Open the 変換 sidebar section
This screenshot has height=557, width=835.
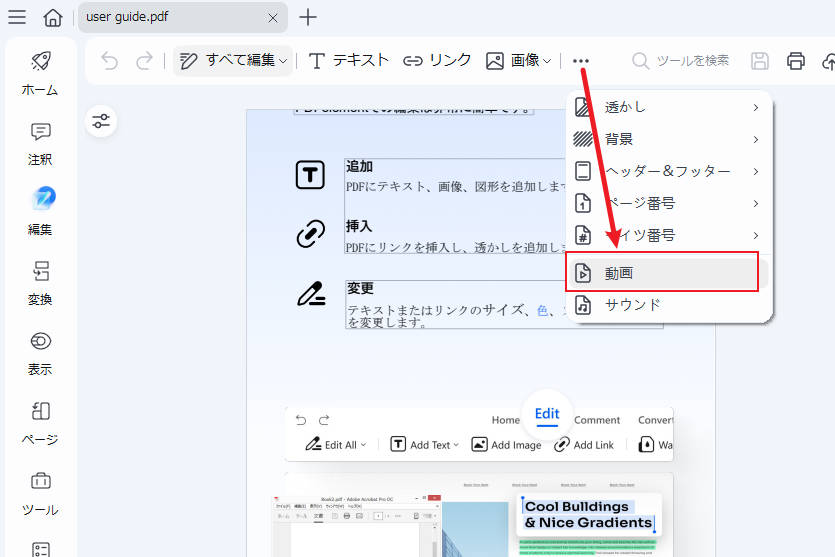(40, 283)
